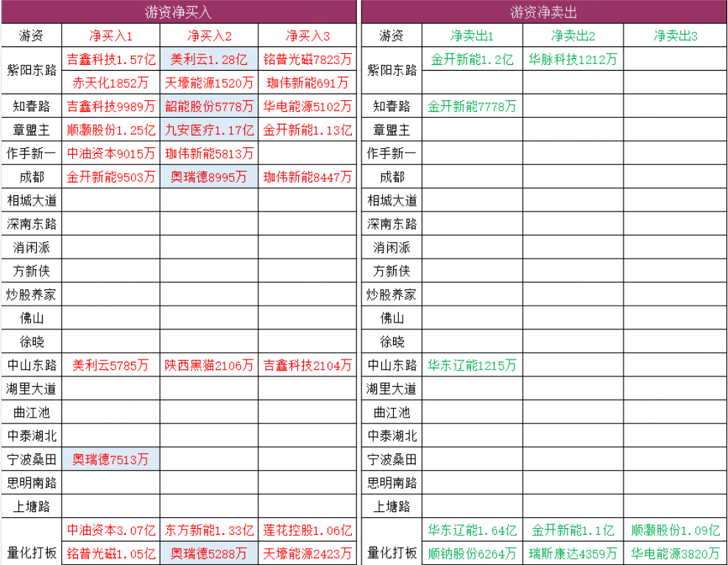The width and height of the screenshot is (728, 565).
Task: Select the 净买入3 column header
Action: (308, 36)
